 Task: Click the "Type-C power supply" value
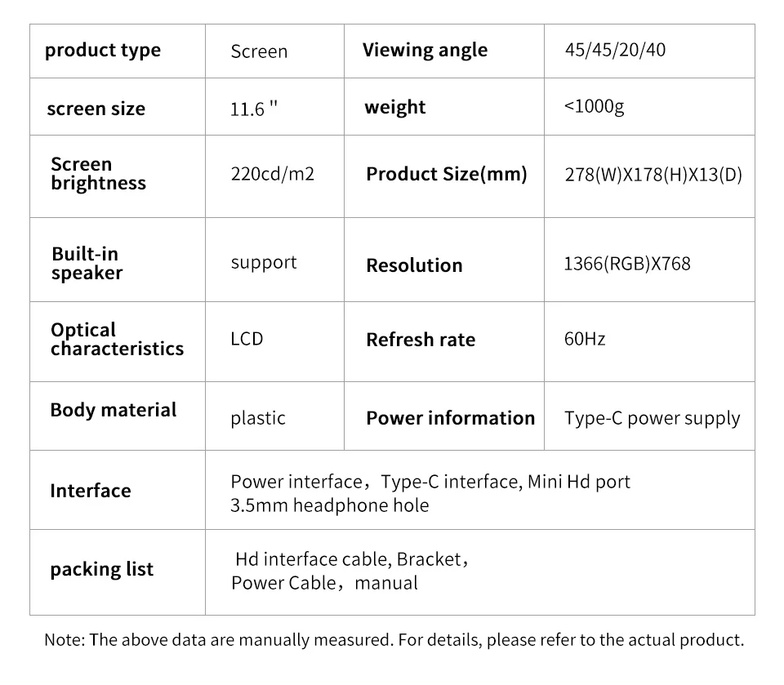pyautogui.click(x=652, y=418)
